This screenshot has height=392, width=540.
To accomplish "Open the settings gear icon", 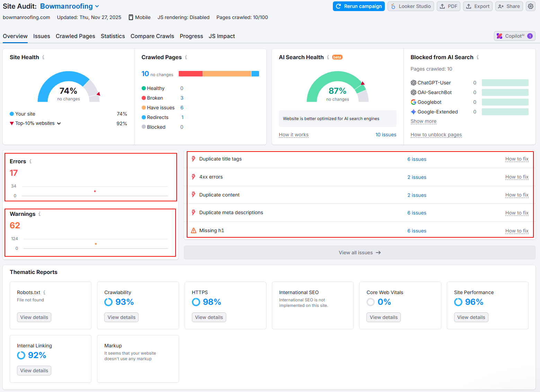I will 531,6.
